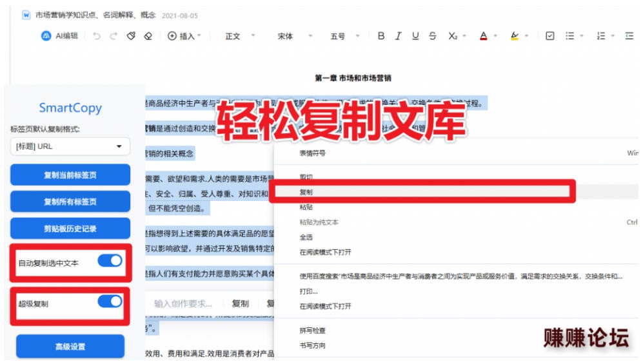Click 复制当前标签页 button

point(70,175)
